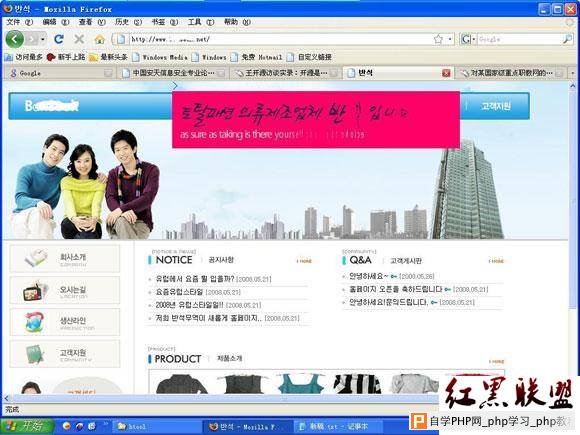Open the 文件 (File) menu
The height and width of the screenshot is (435, 580).
[20, 22]
